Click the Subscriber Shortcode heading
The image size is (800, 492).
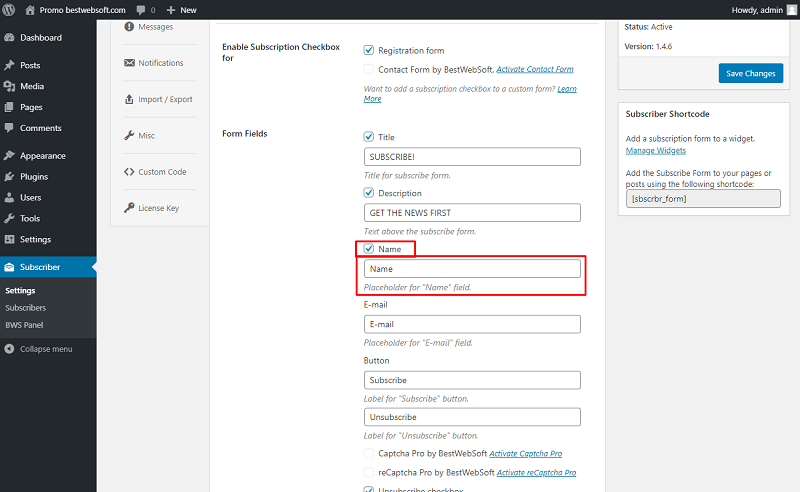click(x=667, y=114)
